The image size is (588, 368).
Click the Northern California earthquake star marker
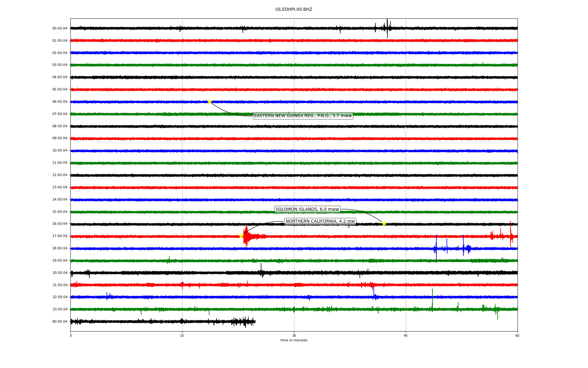[241, 236]
